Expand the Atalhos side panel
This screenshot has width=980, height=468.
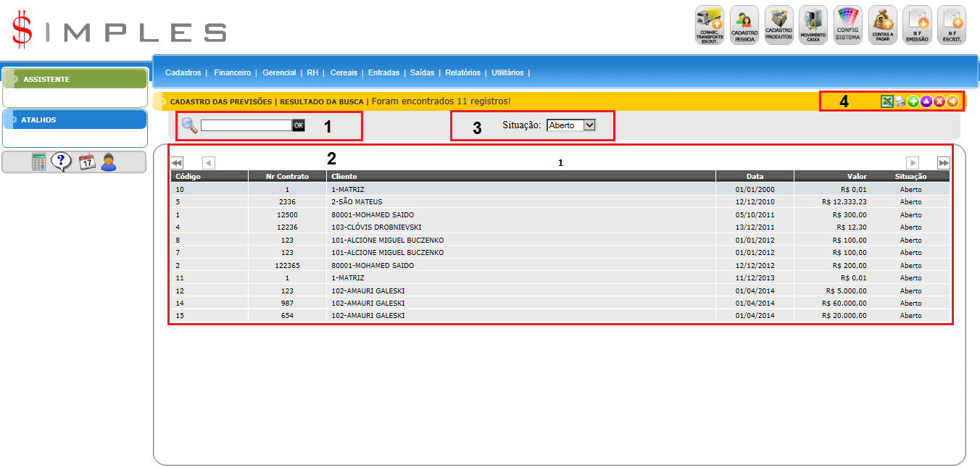click(x=75, y=120)
